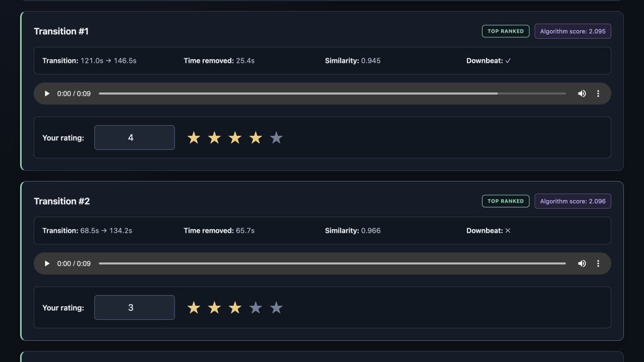
Task: Click the Algorithm score: 2.095 badge
Action: pos(573,31)
